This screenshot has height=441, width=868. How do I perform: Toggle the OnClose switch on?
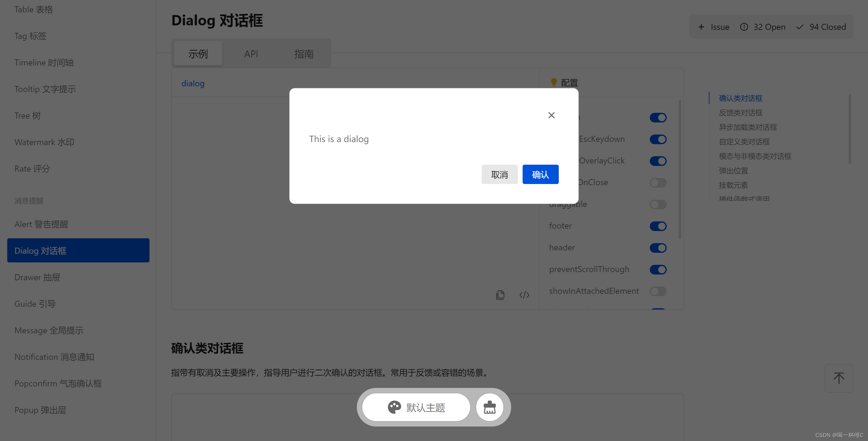pyautogui.click(x=657, y=182)
